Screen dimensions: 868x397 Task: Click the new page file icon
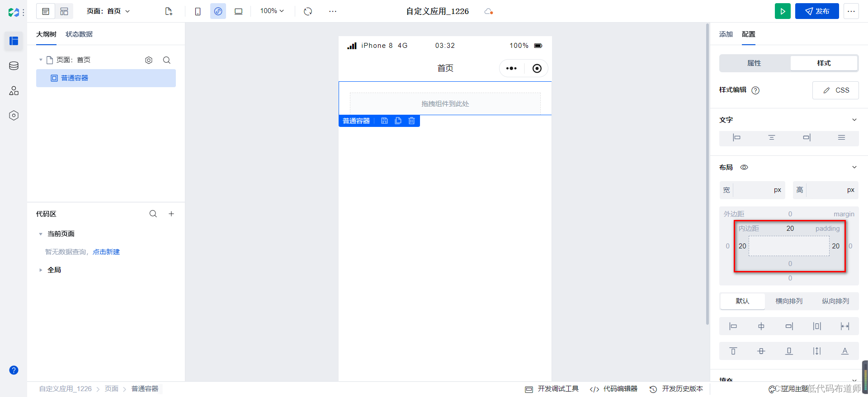pyautogui.click(x=169, y=11)
